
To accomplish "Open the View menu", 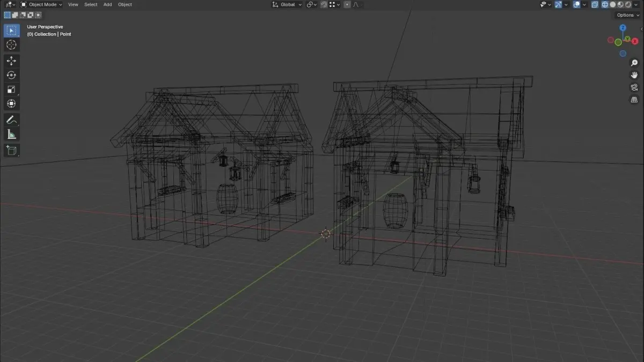I will pos(73,4).
